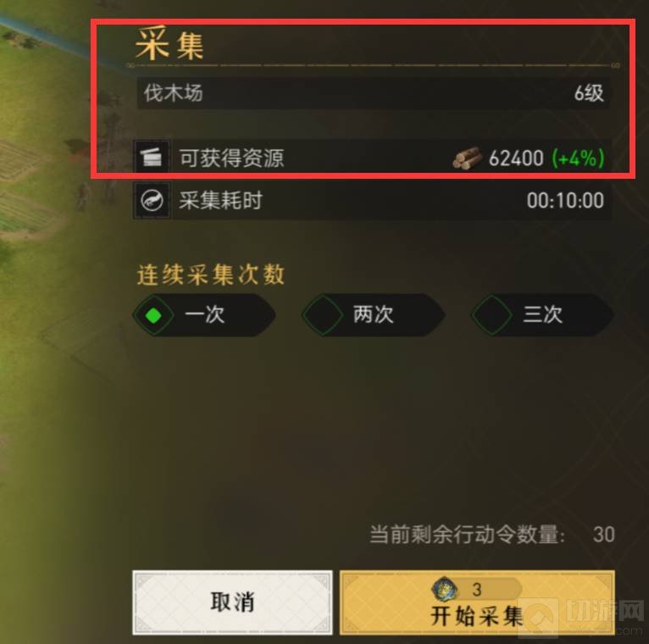The height and width of the screenshot is (644, 649).
Task: Click the 连续采集次数 section heading
Action: click(x=211, y=275)
